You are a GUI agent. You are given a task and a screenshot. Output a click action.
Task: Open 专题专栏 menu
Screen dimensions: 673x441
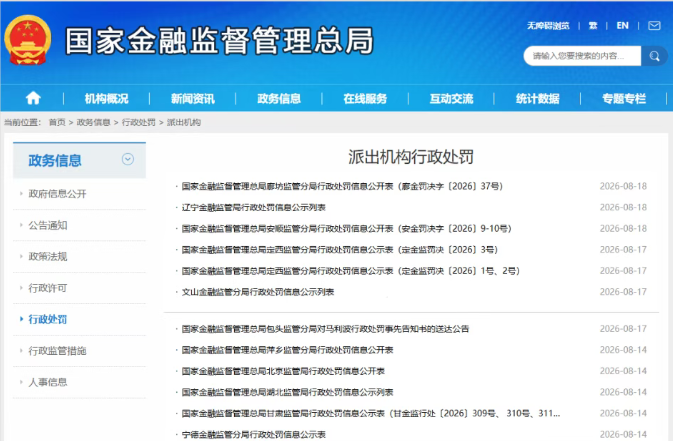[624, 99]
